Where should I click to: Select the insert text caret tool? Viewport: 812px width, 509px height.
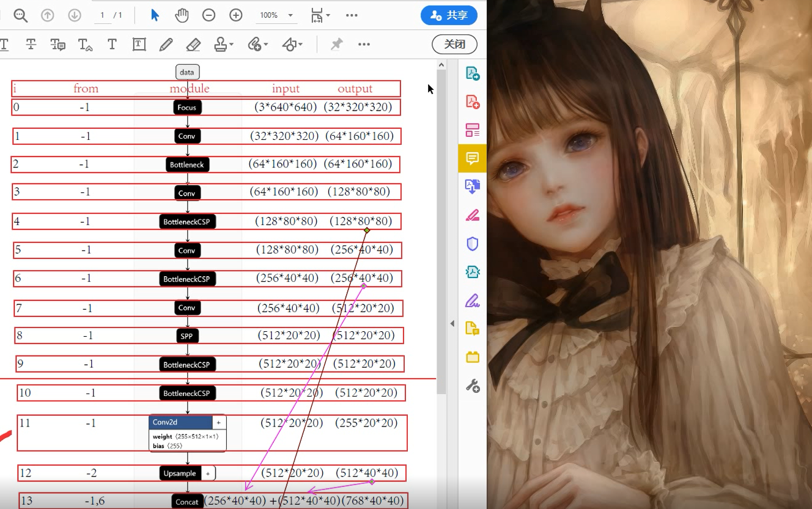[85, 44]
